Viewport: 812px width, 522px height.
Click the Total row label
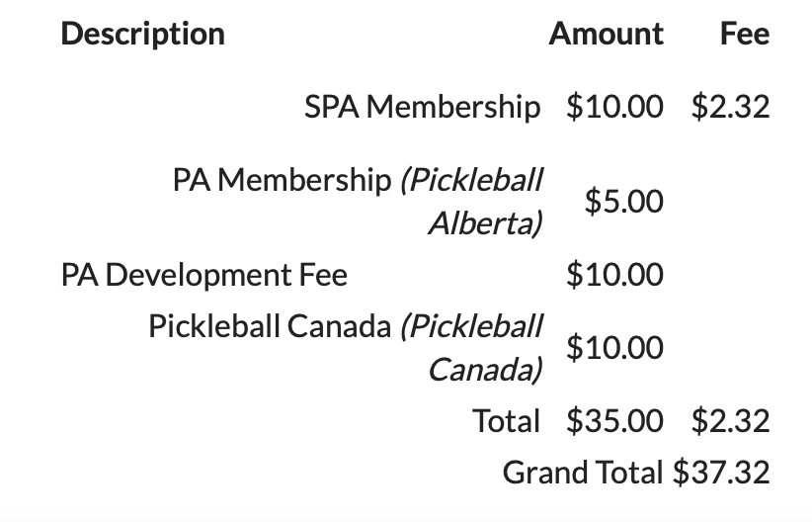point(507,420)
